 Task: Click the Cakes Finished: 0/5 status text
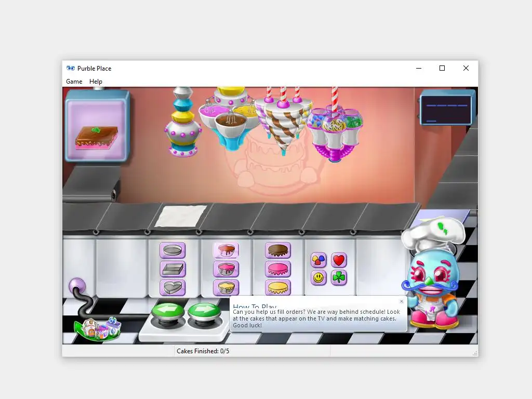point(203,351)
